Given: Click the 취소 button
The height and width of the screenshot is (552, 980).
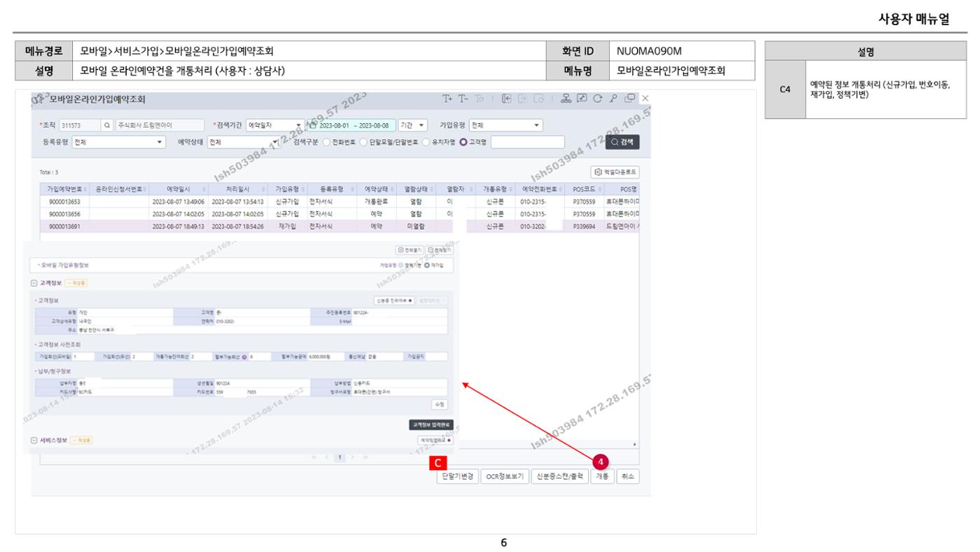Looking at the screenshot, I should (x=628, y=476).
